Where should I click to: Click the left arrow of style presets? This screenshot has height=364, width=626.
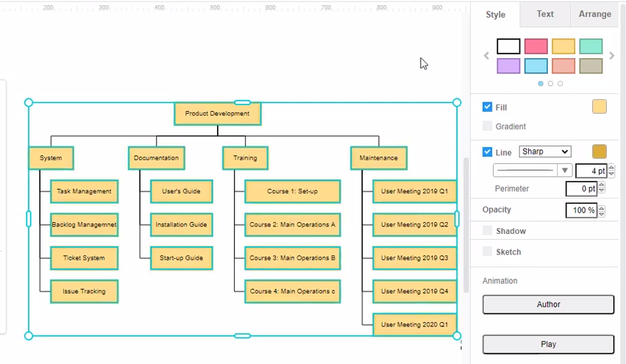click(x=486, y=56)
